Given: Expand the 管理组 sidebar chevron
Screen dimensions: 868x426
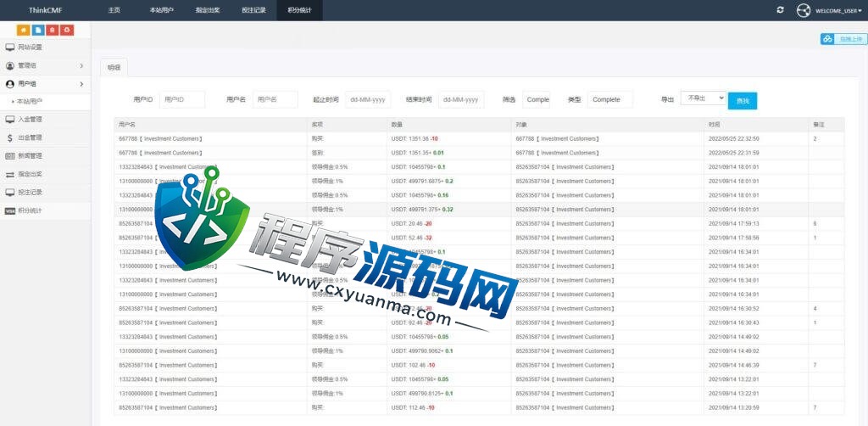Looking at the screenshot, I should coord(81,65).
